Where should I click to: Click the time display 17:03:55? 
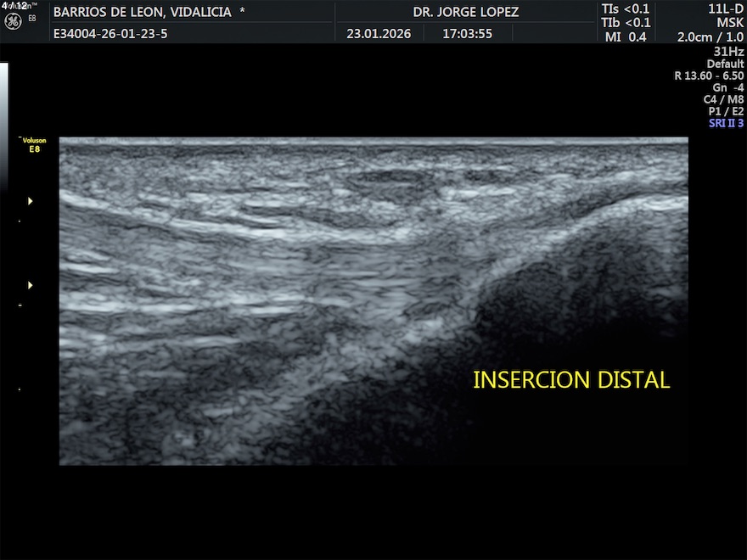467,34
